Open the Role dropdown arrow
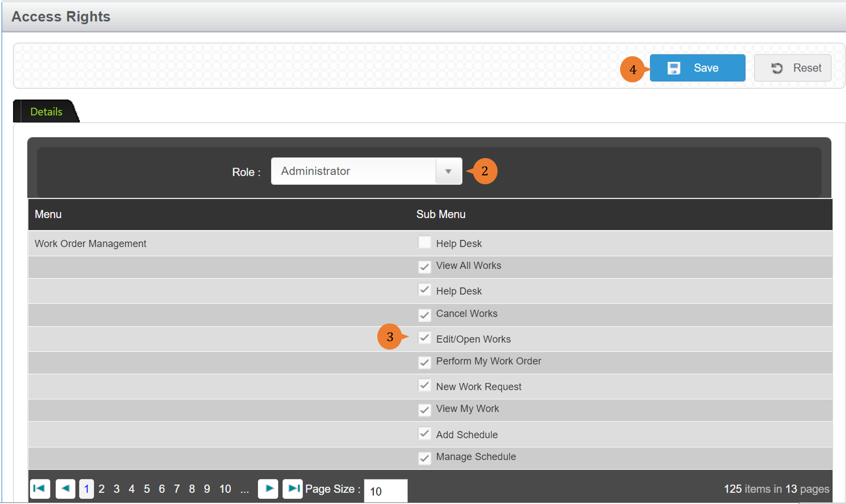This screenshot has width=846, height=504. click(448, 171)
